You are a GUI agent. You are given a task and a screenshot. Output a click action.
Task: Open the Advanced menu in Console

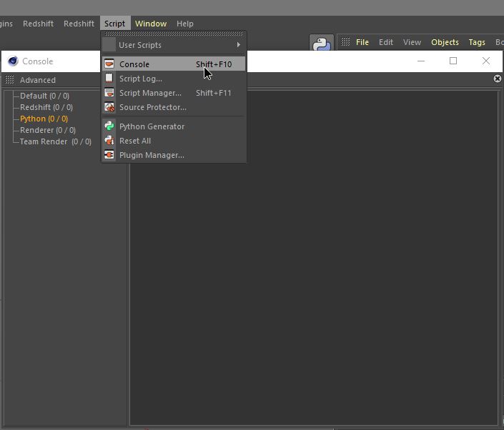pyautogui.click(x=37, y=80)
